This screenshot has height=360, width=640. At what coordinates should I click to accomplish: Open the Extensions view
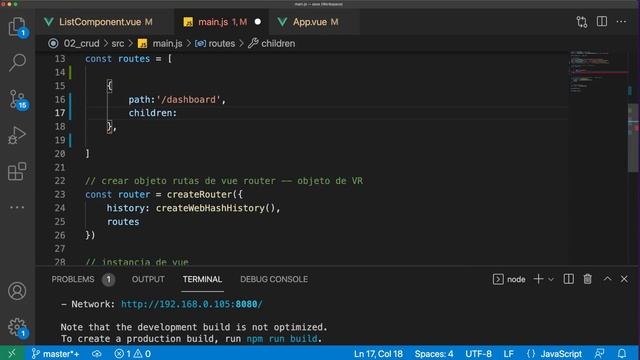17,171
